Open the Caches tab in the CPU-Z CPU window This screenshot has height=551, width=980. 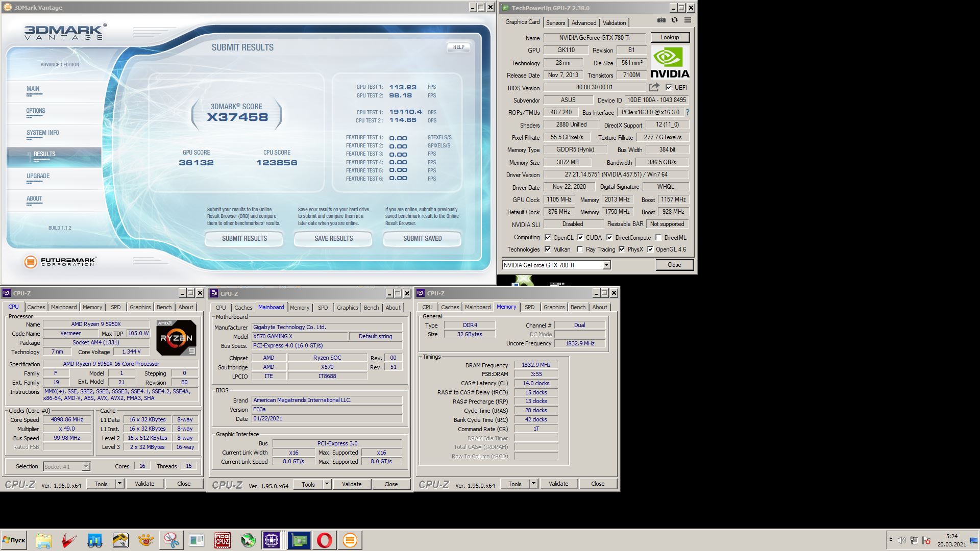tap(36, 307)
